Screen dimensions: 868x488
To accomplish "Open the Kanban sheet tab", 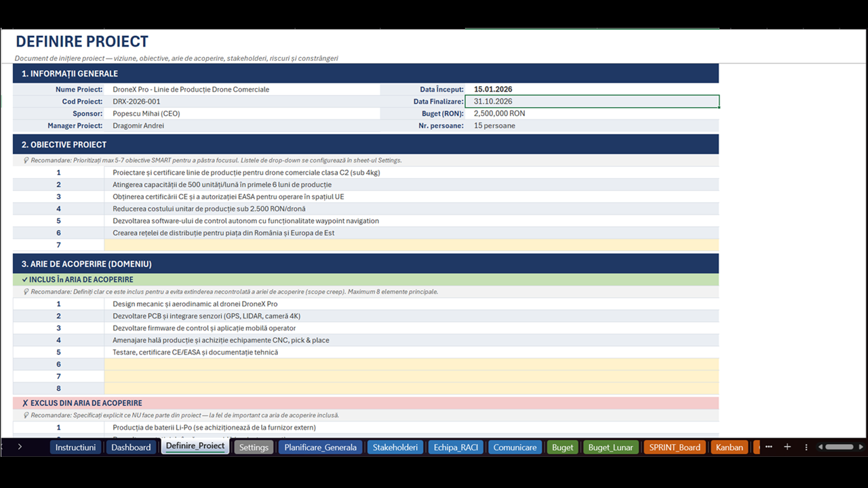I will (x=730, y=447).
